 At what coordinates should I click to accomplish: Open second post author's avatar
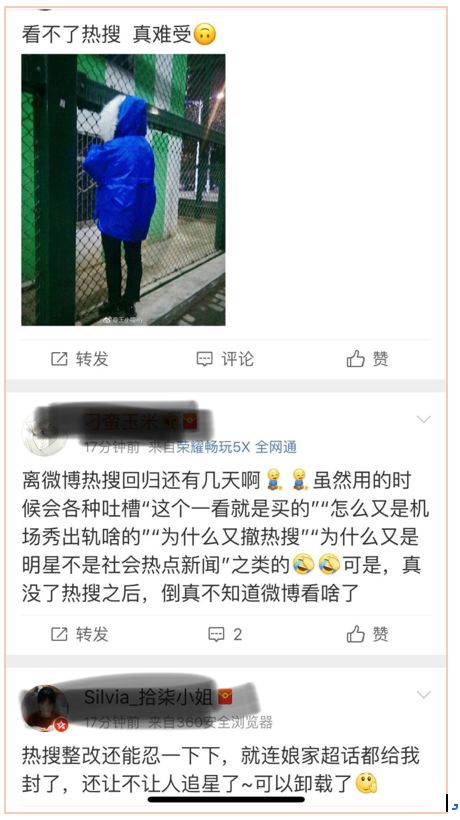pos(44,434)
